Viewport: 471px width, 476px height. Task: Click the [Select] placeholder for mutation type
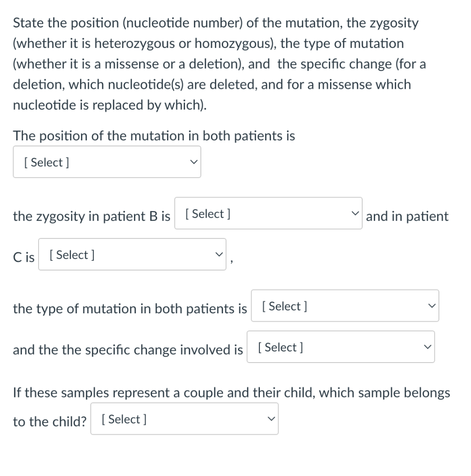(284, 305)
